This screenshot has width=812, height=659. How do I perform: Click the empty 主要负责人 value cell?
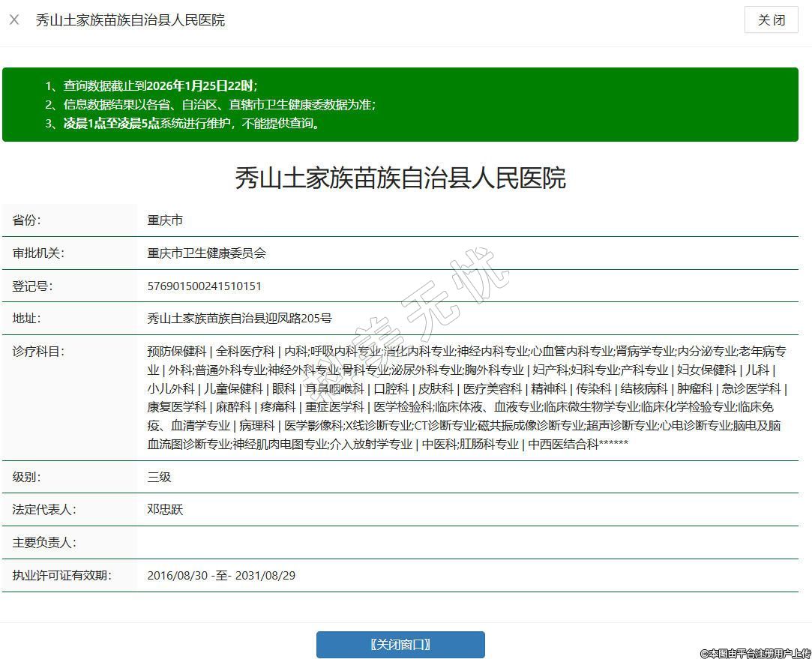pos(465,543)
